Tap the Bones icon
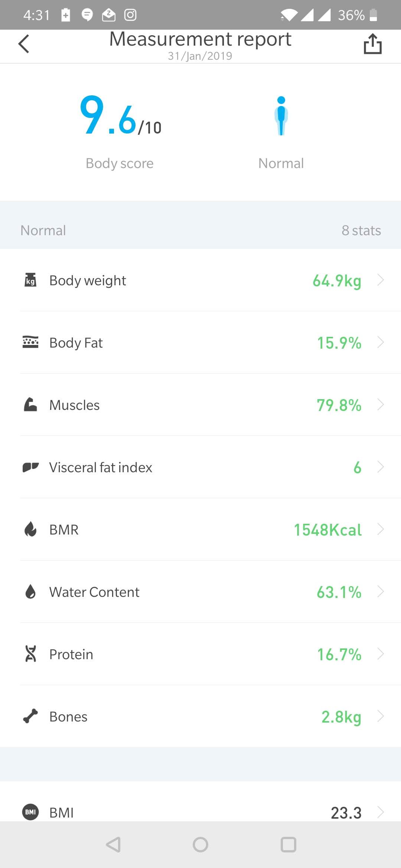The height and width of the screenshot is (868, 401). click(30, 716)
